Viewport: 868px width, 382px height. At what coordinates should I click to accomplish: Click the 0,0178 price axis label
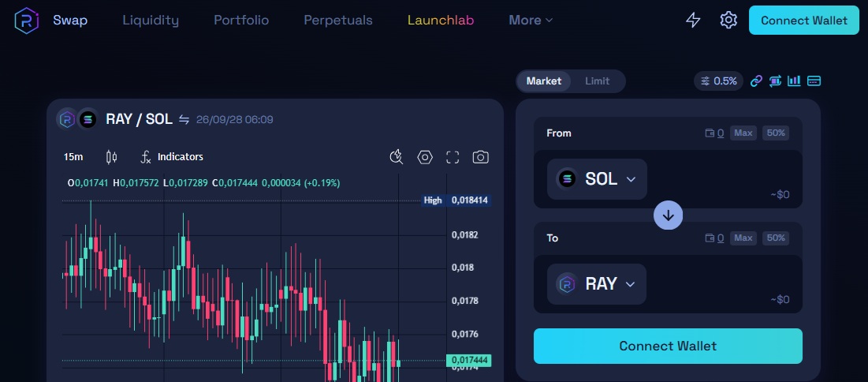coord(465,301)
